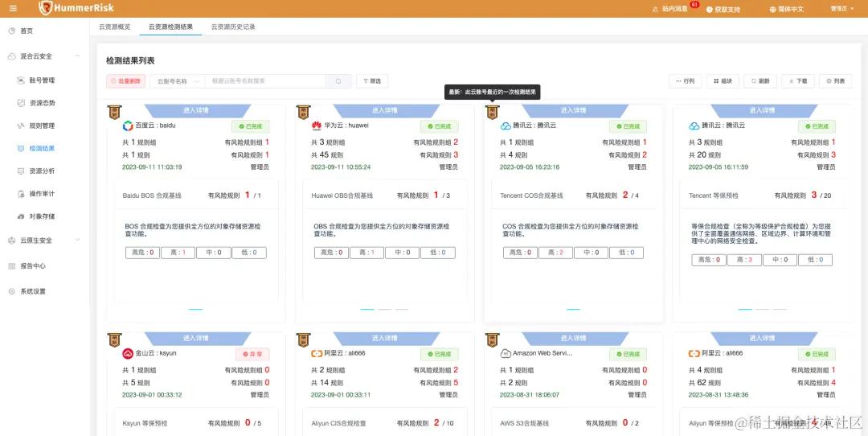Screen dimensions: 868x436
Task: Click 进入详情 on Amazon Web Services card
Action: (x=574, y=339)
